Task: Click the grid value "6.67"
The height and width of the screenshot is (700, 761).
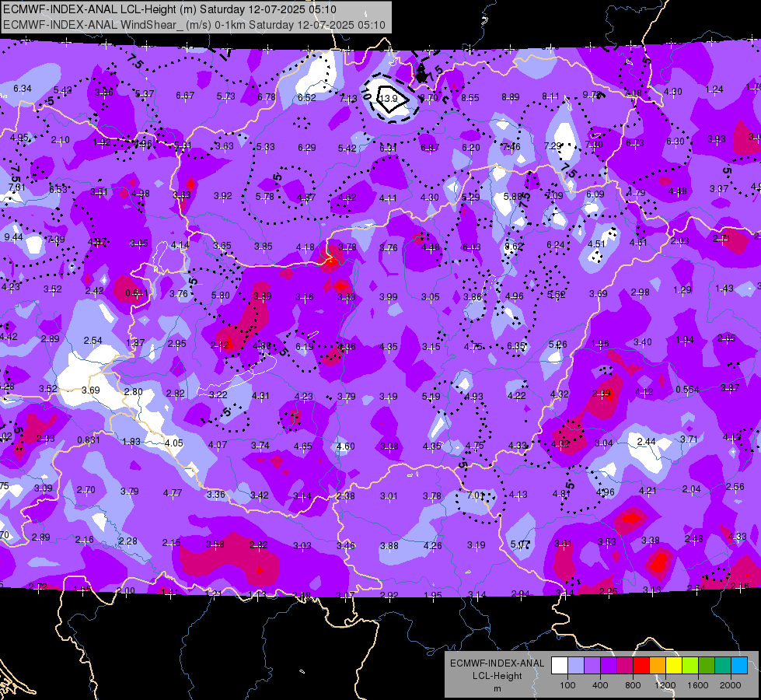Action: tap(185, 95)
